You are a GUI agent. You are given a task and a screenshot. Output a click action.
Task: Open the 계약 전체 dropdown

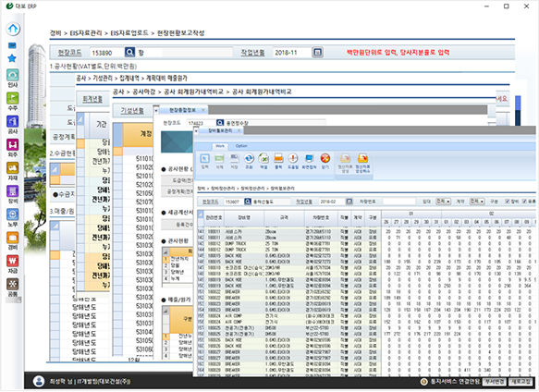(477, 202)
